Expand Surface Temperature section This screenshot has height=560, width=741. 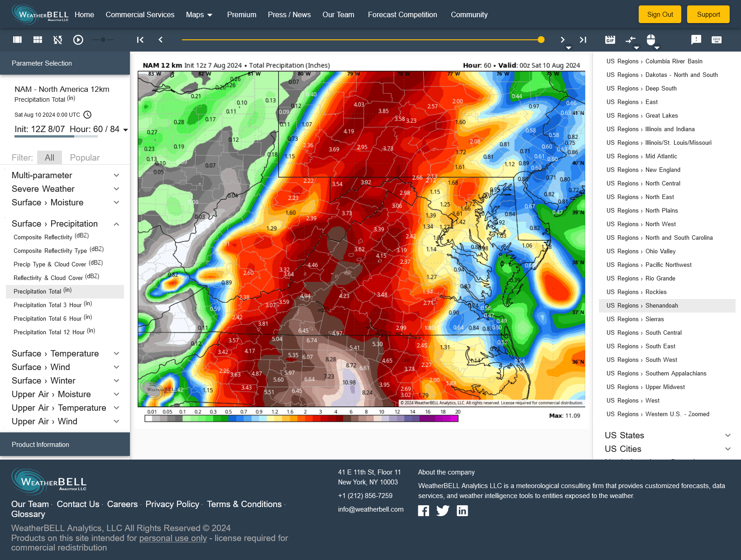(65, 353)
